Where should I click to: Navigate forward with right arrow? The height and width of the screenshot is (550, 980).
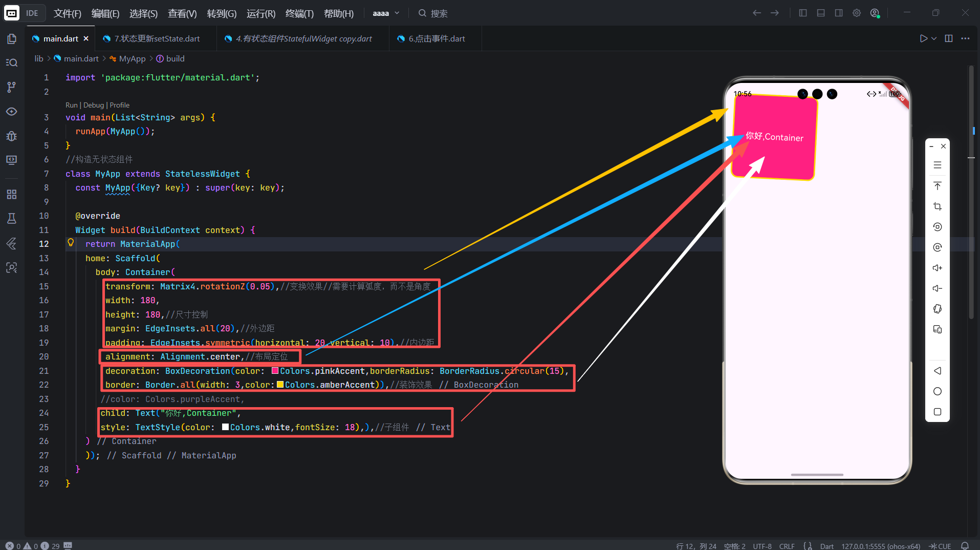click(x=775, y=13)
